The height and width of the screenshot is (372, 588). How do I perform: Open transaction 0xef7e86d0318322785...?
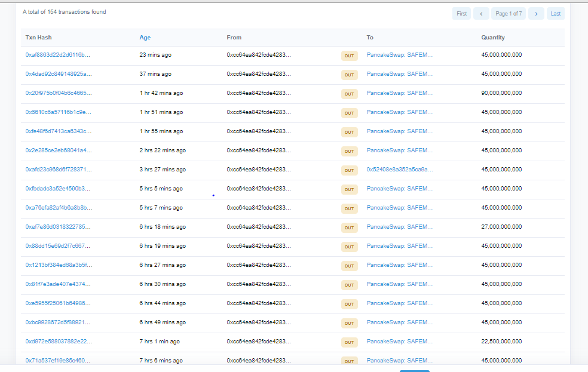(58, 227)
